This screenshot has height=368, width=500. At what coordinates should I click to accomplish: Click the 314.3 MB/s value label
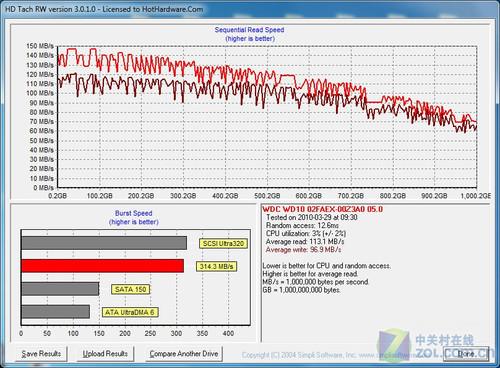216,266
